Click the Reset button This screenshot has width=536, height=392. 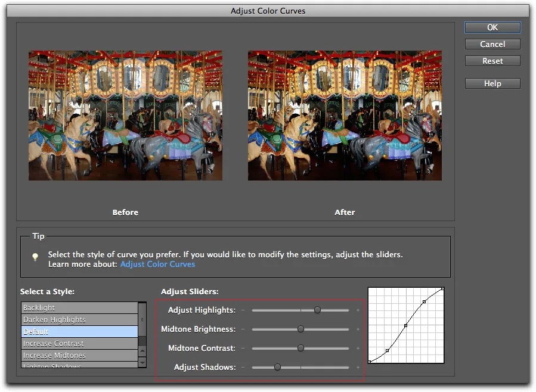pyautogui.click(x=492, y=60)
